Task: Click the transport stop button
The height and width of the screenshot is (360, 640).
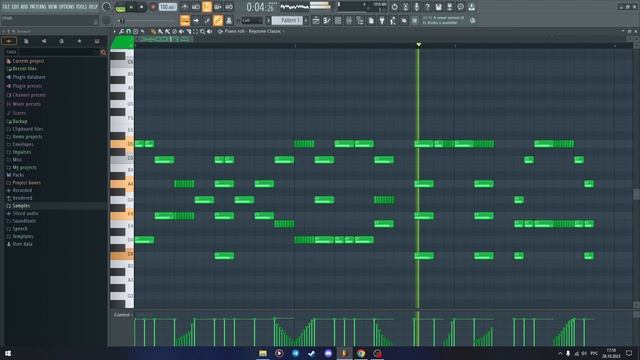Action: pyautogui.click(x=142, y=7)
